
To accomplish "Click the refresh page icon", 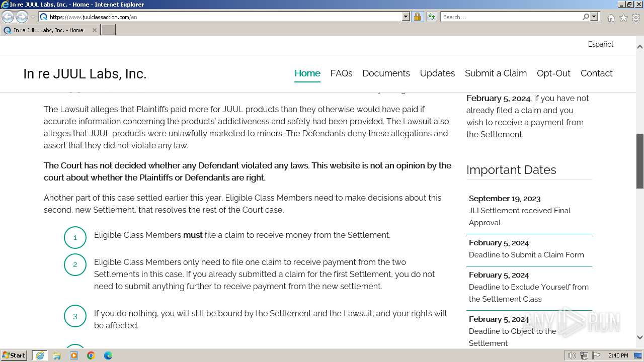I will pos(432,17).
